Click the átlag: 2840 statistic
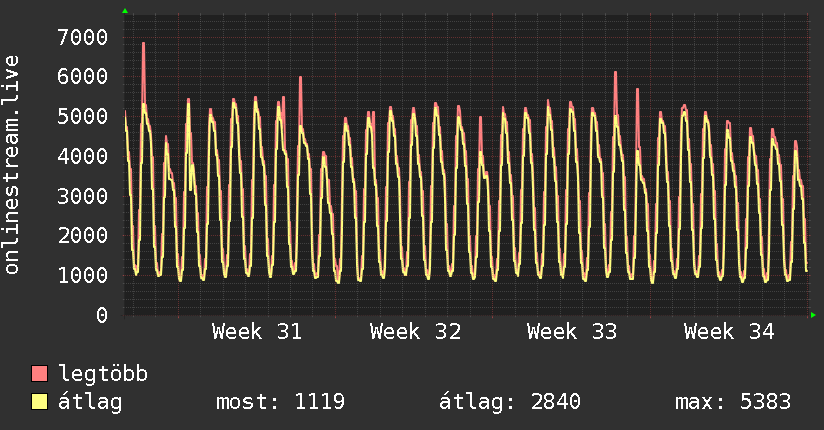Screen dimensions: 824x430 pos(510,402)
